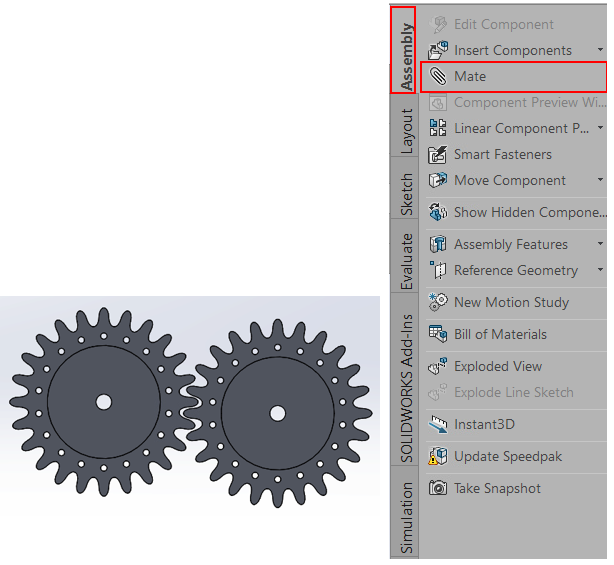
Task: Click the New Motion Study label
Action: 511,302
